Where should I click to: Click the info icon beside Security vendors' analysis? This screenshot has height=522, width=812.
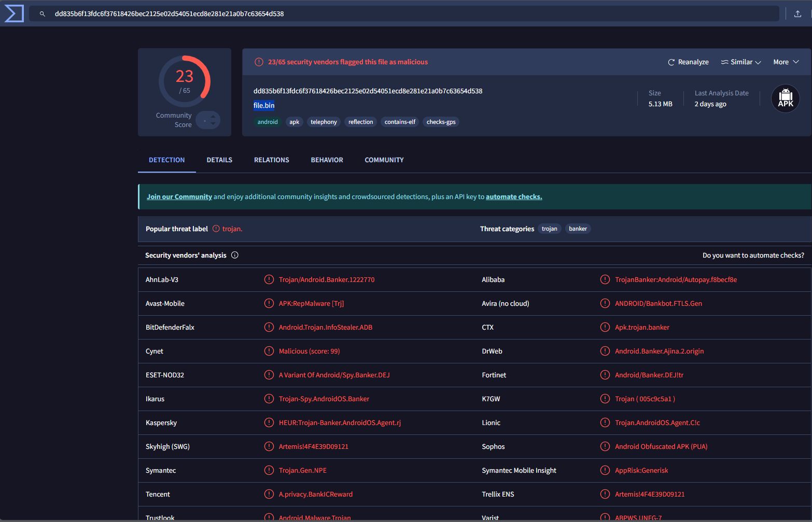(x=235, y=255)
